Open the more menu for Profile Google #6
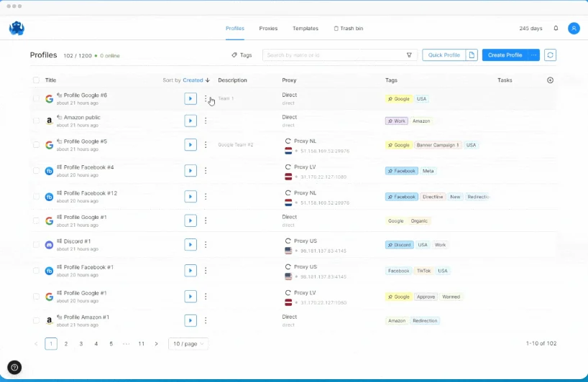 206,98
